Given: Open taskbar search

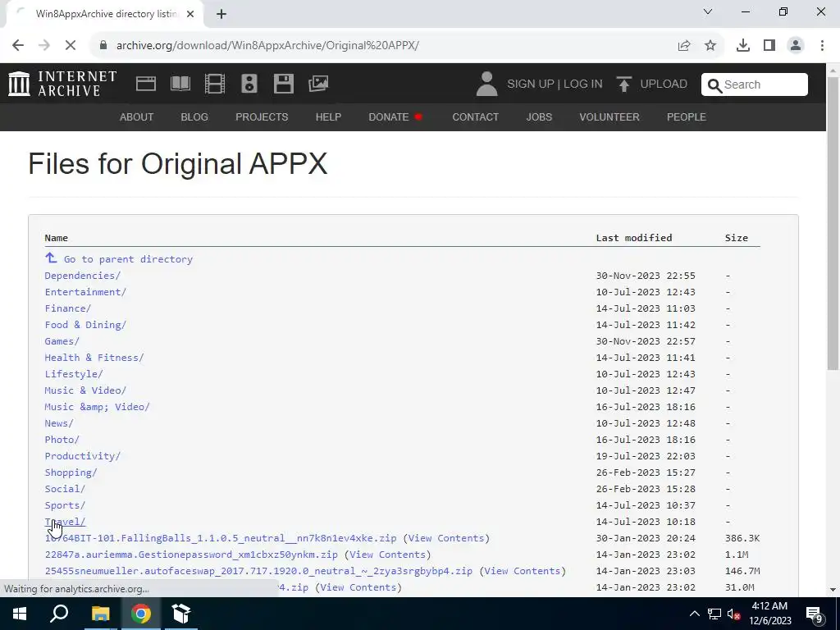Looking at the screenshot, I should (59, 614).
